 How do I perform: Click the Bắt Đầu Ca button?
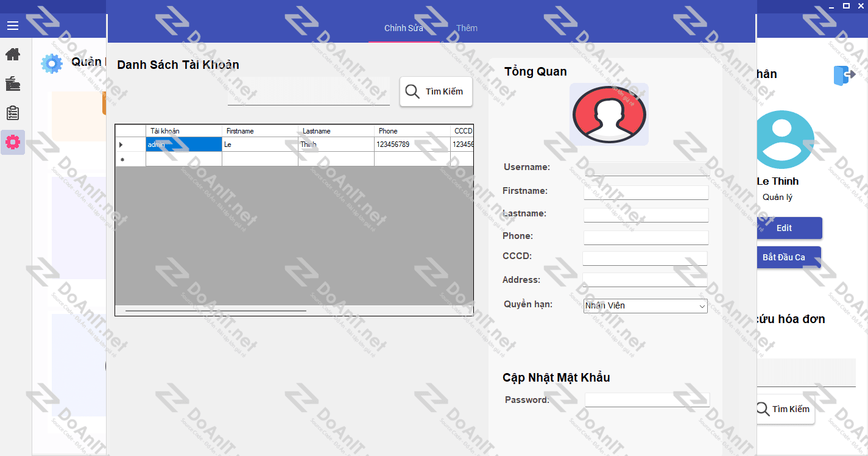(789, 257)
